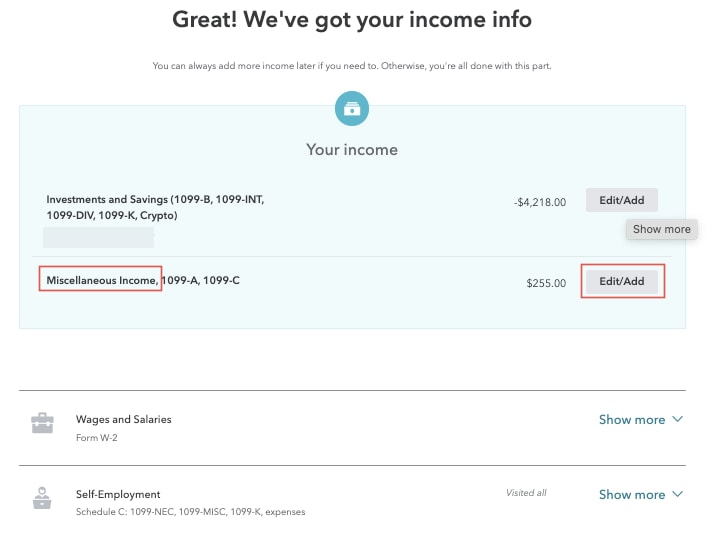Click the gray redacted box under Investments
This screenshot has width=717, height=536.
point(98,238)
